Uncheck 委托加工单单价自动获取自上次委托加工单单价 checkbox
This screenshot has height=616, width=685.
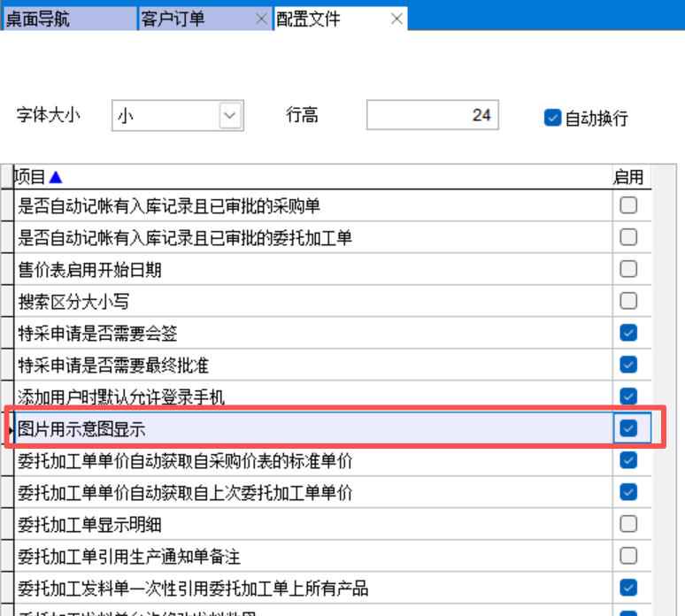(x=628, y=492)
